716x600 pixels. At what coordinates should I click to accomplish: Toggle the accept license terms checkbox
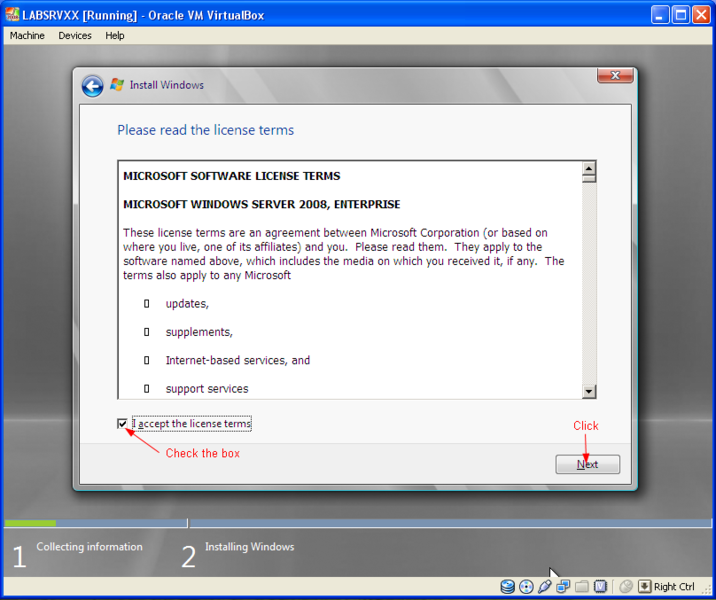pos(122,424)
